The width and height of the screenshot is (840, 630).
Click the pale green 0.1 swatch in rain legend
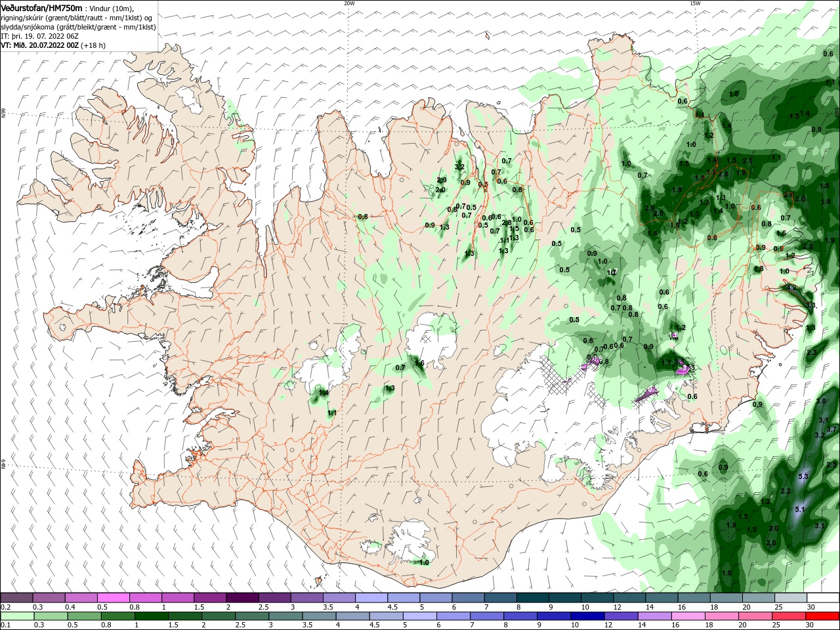click(x=16, y=616)
